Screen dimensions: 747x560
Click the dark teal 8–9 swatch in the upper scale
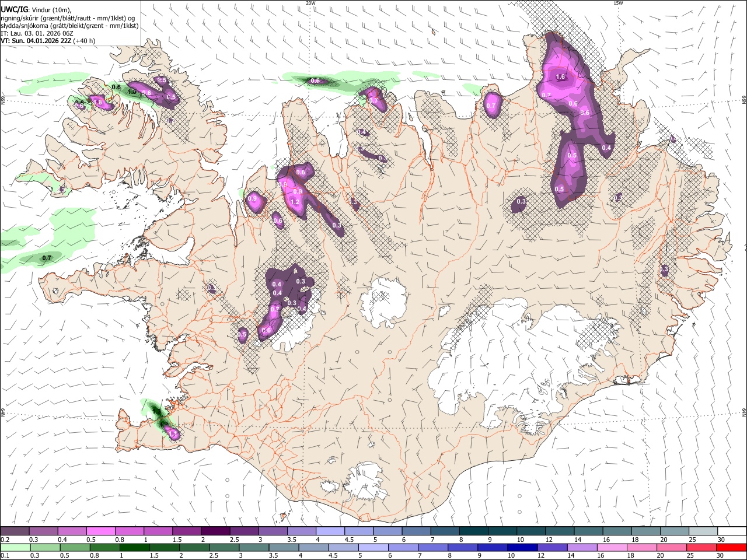point(473,531)
